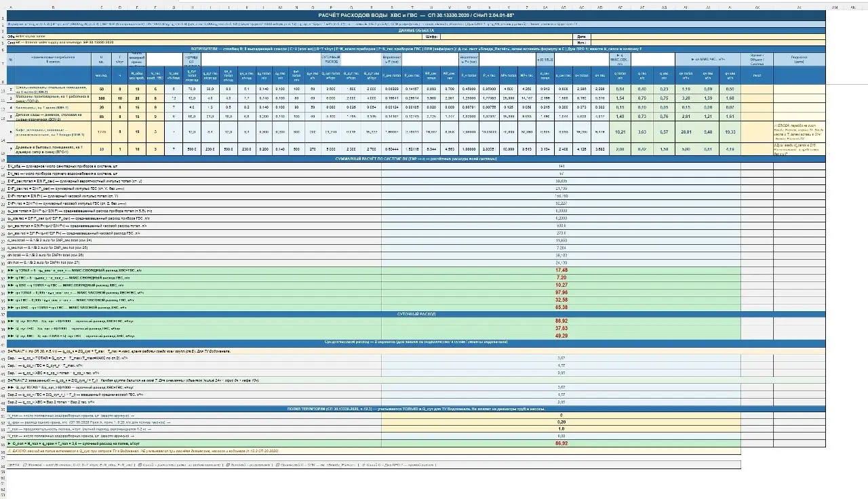Select row header 1

click(3, 15)
